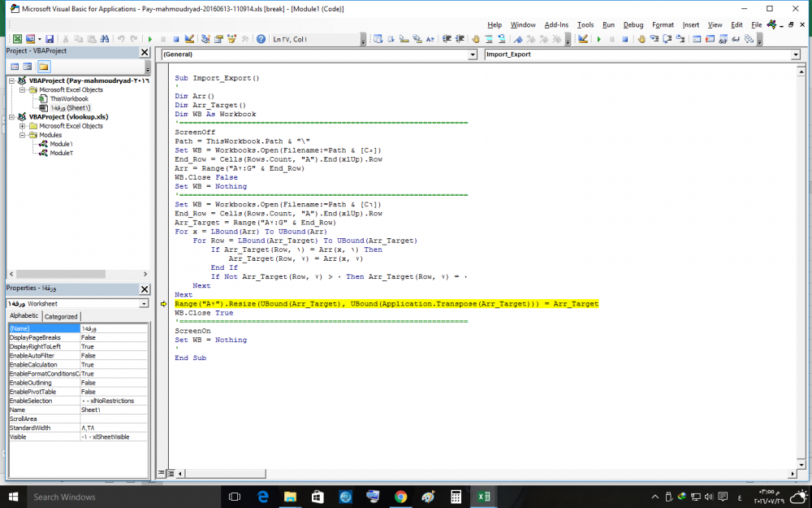Open Google Chrome from the taskbar
The height and width of the screenshot is (508, 812).
pyautogui.click(x=400, y=497)
